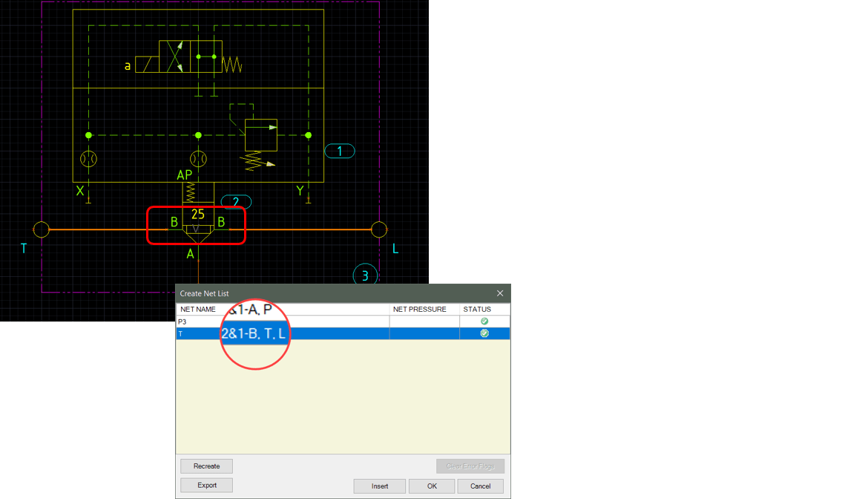Image resolution: width=868 pixels, height=499 pixels.
Task: Click balloon callout 2 near port AP
Action: 236,200
